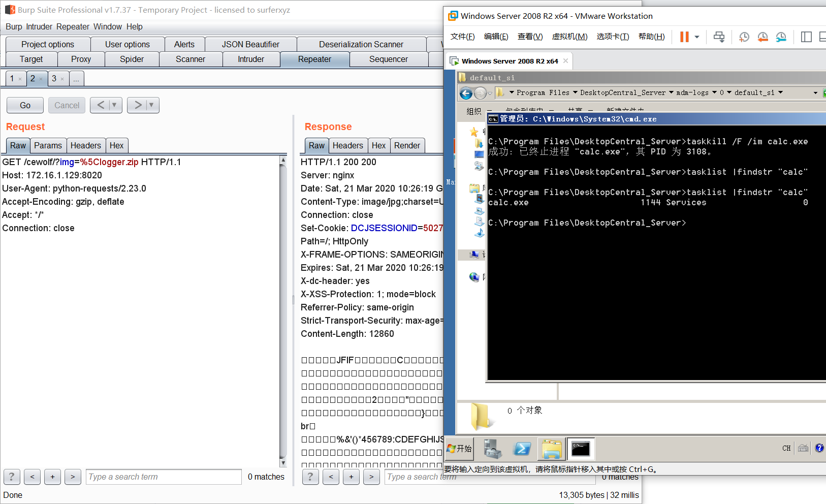This screenshot has height=504, width=826.
Task: Select the Downloads folder icon in Explorer sidebar
Action: click(479, 144)
